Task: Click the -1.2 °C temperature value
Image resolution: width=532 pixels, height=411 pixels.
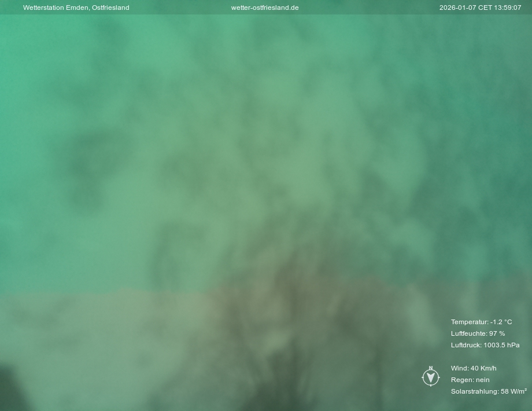Action: click(x=501, y=322)
